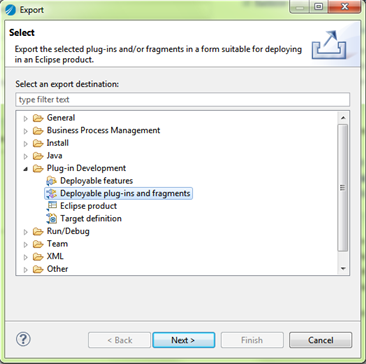
Task: Close the Export dialog window
Action: point(344,7)
